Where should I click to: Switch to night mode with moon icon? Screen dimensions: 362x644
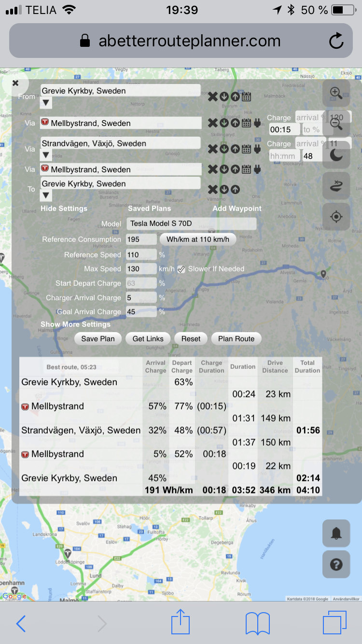tap(336, 154)
